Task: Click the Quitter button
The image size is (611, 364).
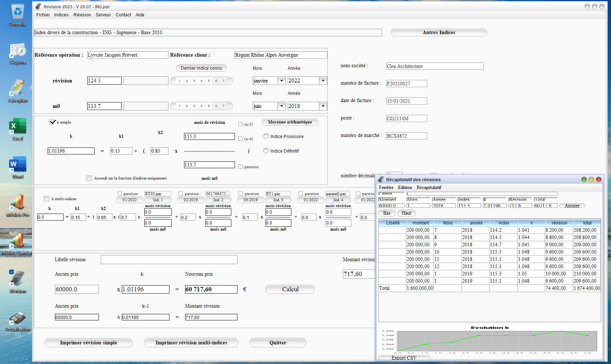Action: point(278,343)
